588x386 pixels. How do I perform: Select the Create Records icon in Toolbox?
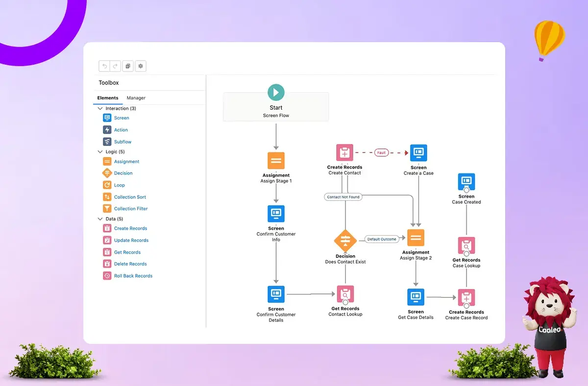tap(107, 228)
